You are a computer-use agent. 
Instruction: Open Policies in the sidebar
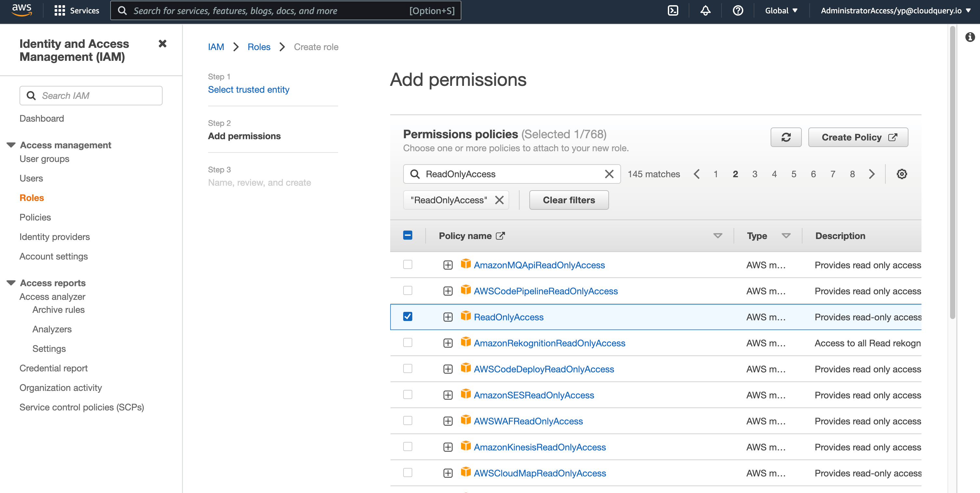pyautogui.click(x=35, y=217)
